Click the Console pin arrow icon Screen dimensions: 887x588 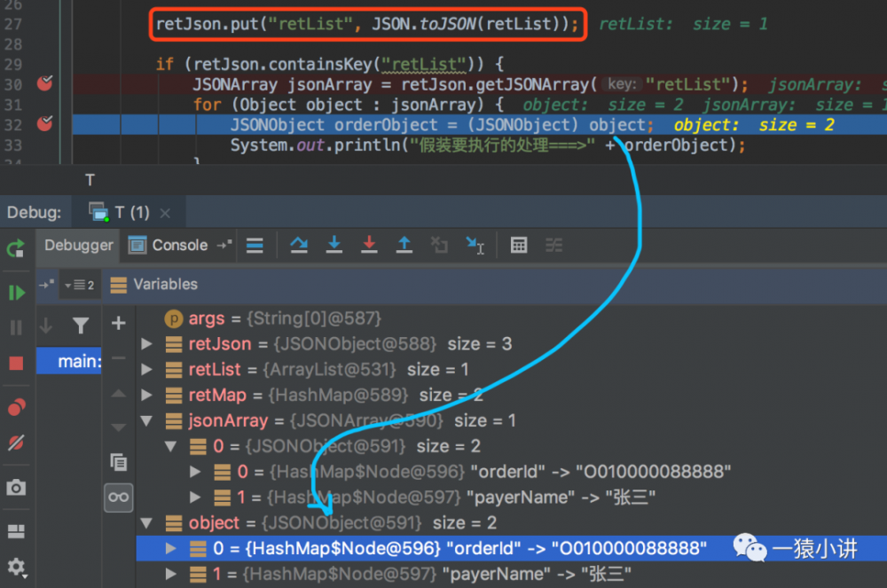224,245
